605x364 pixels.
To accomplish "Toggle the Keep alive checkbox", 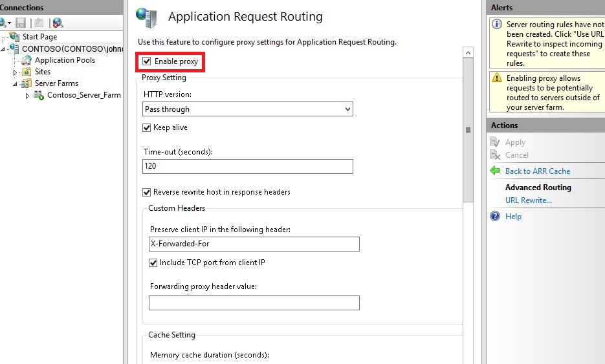I will 147,127.
